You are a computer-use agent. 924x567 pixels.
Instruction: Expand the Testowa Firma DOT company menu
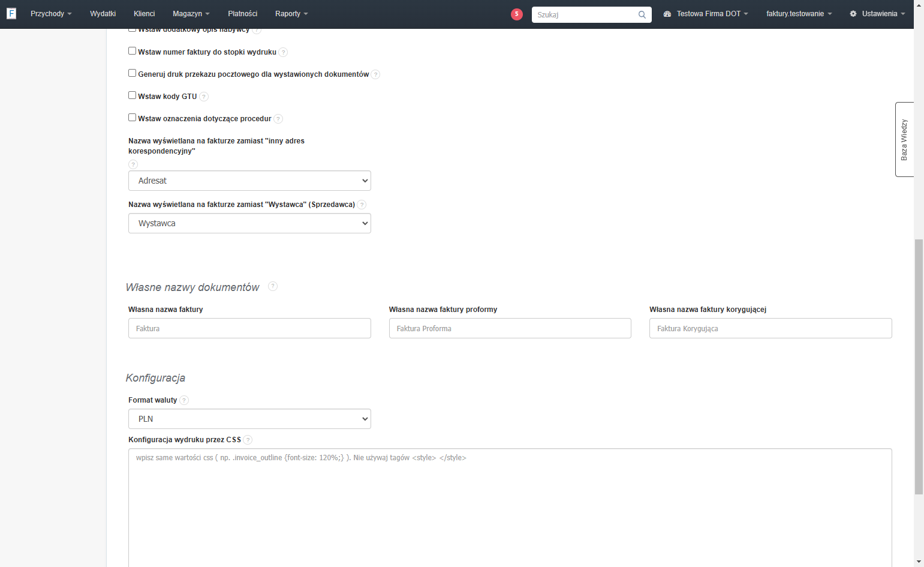[712, 14]
